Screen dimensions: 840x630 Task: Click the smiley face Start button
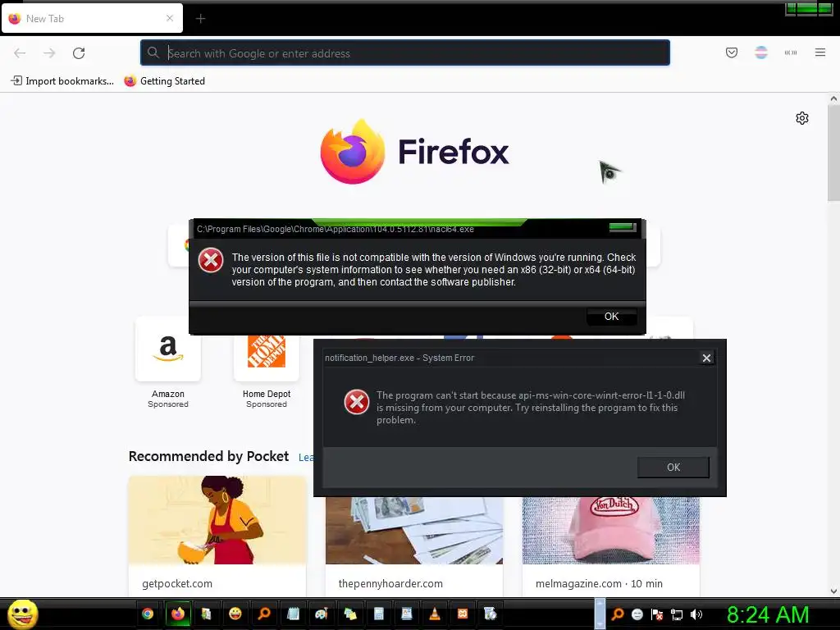click(22, 614)
